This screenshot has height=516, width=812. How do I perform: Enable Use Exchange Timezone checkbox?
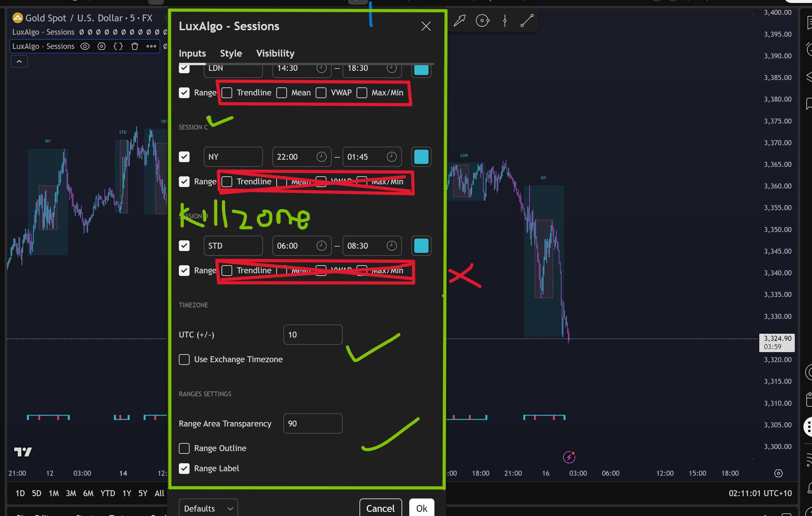click(x=184, y=360)
